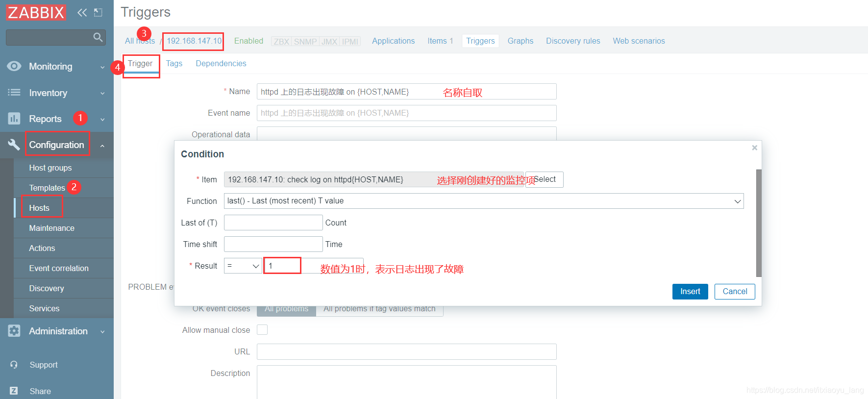Click the Enabled status link
The image size is (868, 399).
pyautogui.click(x=248, y=41)
